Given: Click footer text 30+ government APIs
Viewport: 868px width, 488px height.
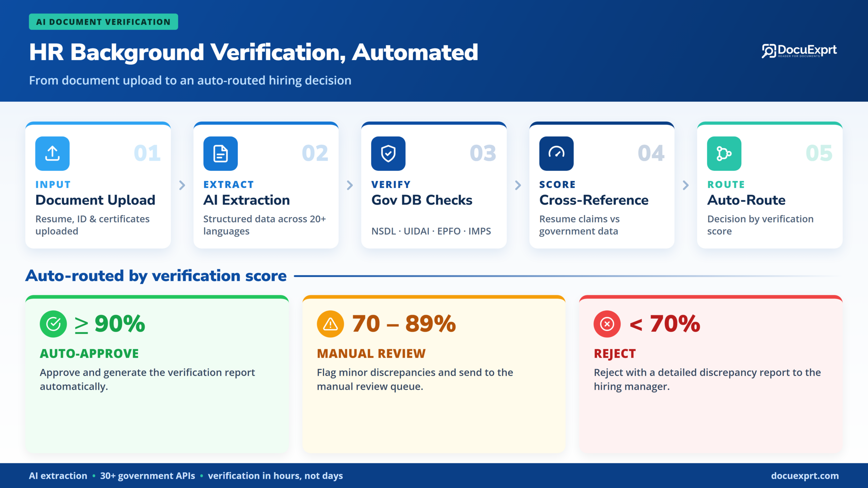Looking at the screenshot, I should (x=147, y=476).
